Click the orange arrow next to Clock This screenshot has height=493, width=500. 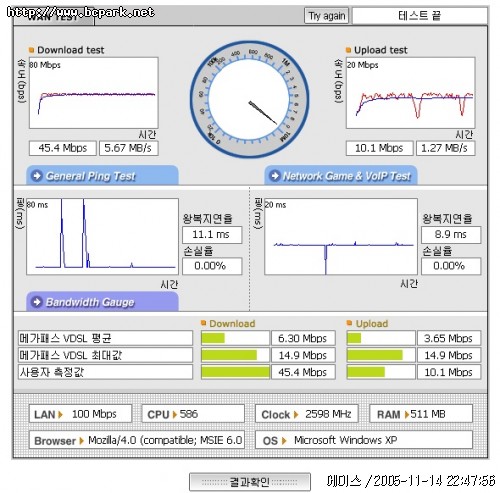[296, 415]
